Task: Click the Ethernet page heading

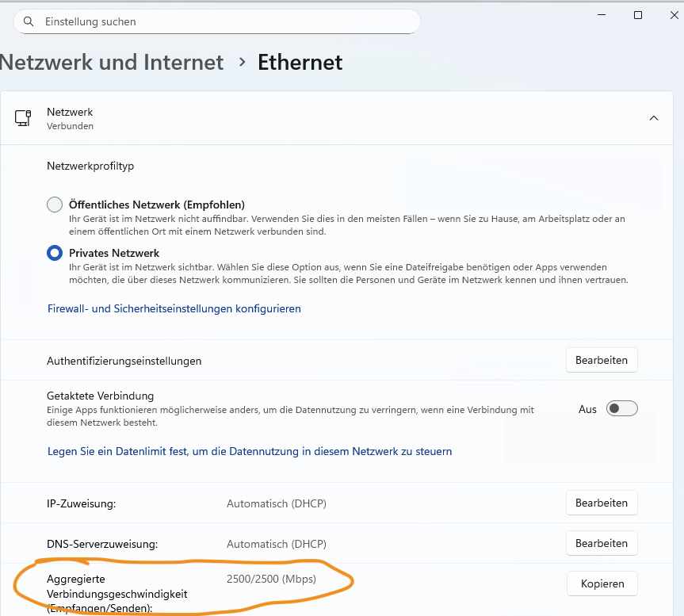Action: pyautogui.click(x=300, y=62)
